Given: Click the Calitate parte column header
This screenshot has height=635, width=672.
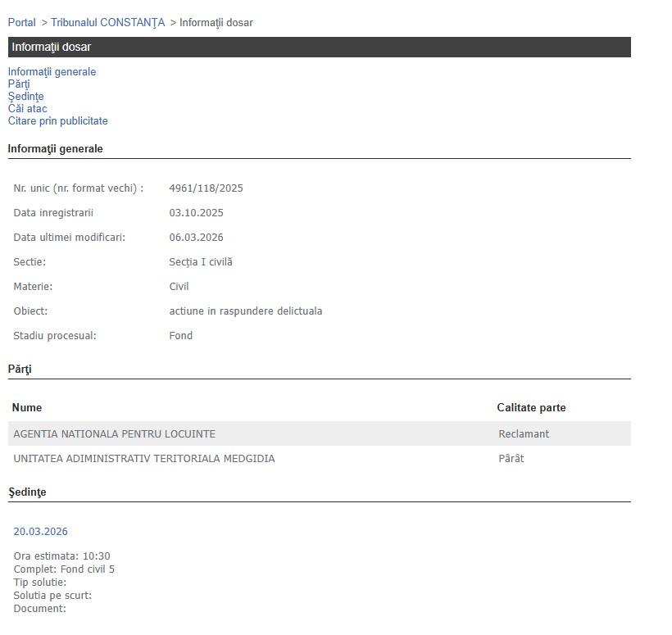Looking at the screenshot, I should 531,407.
